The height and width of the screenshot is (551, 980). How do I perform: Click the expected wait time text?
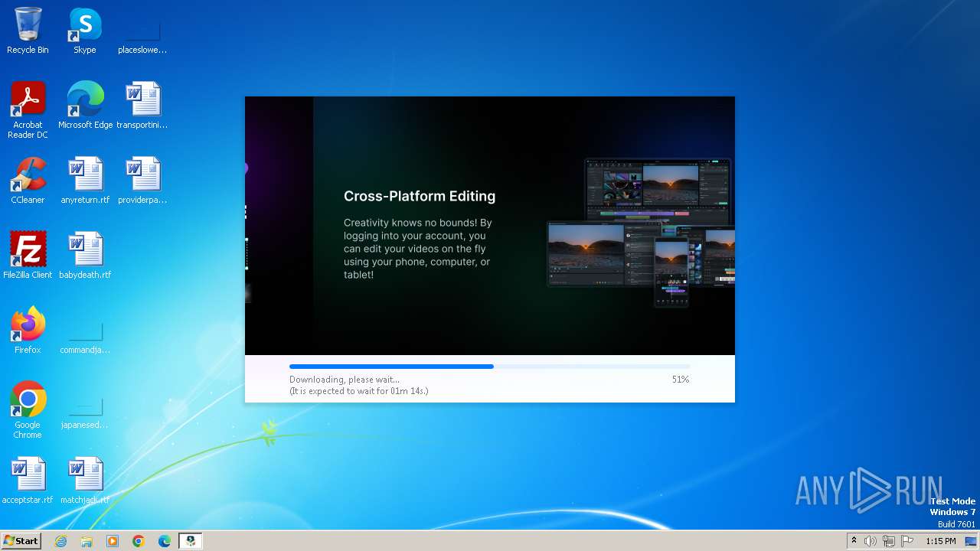358,391
